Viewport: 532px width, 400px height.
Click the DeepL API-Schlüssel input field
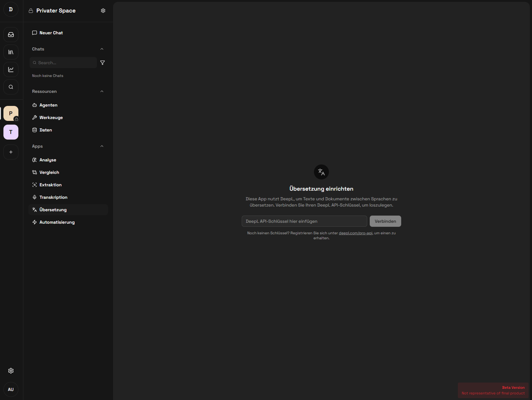click(x=304, y=221)
